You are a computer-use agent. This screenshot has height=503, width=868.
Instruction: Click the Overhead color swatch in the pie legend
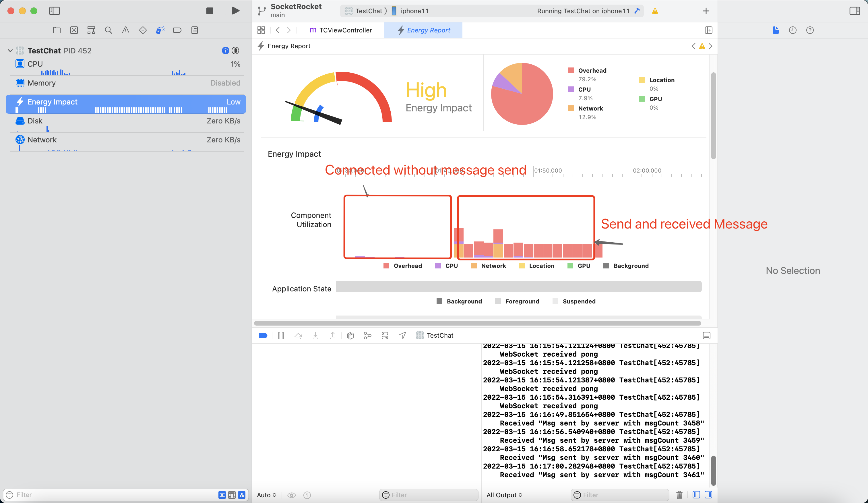pyautogui.click(x=571, y=70)
